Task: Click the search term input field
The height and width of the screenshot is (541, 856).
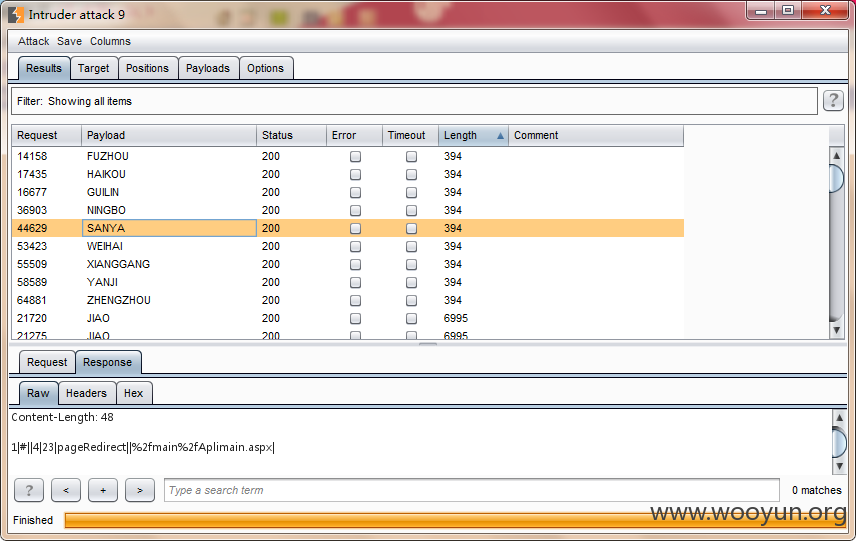Action: coord(472,490)
